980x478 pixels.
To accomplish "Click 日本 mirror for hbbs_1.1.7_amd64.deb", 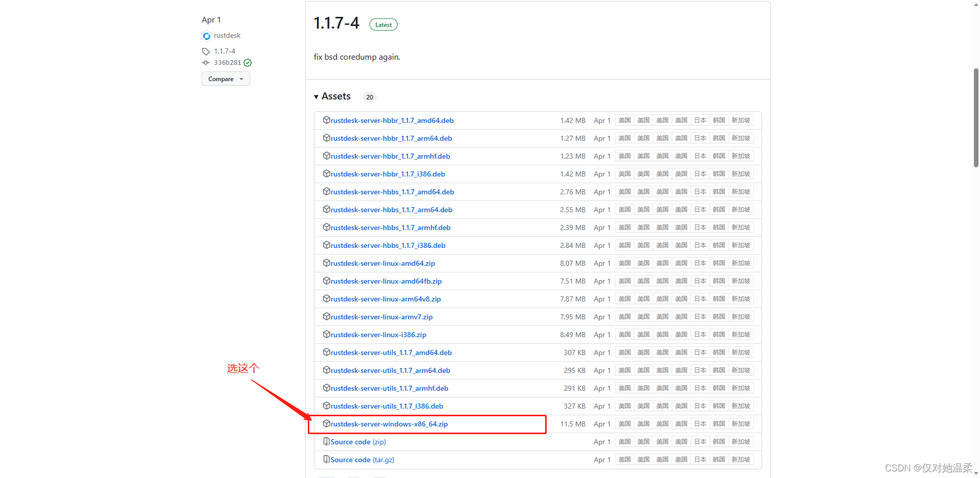I will coord(700,192).
